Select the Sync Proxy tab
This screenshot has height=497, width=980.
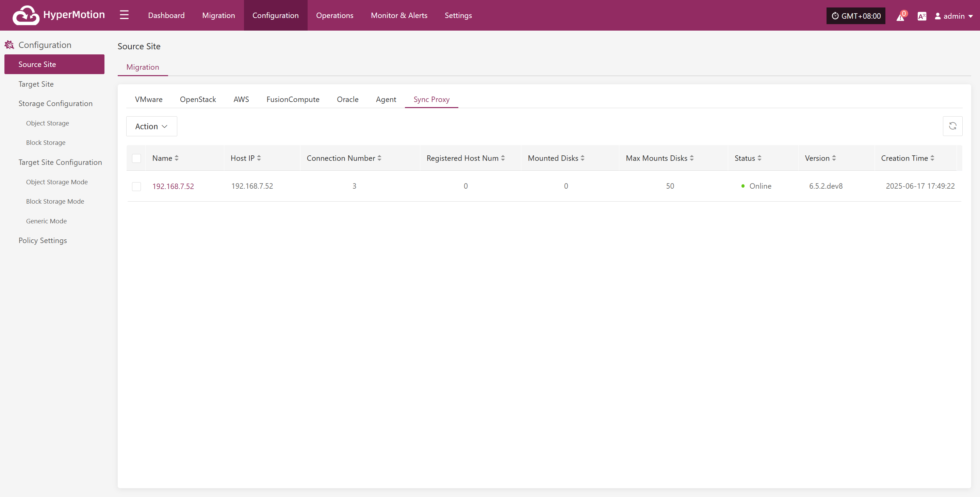pos(431,99)
